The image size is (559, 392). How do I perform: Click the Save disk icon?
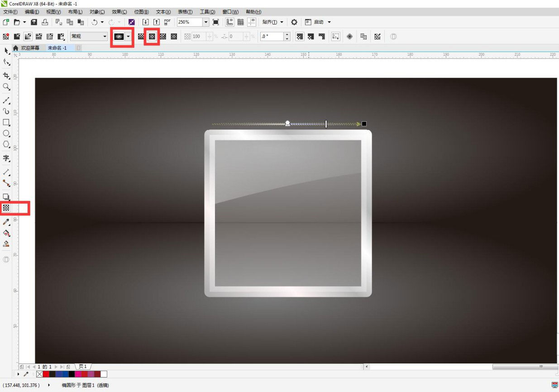point(33,22)
